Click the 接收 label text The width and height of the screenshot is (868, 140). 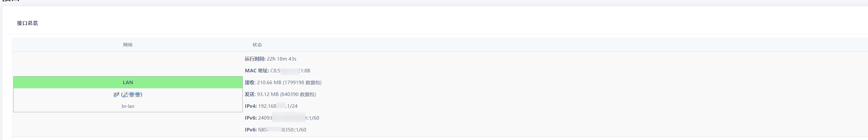(250, 82)
